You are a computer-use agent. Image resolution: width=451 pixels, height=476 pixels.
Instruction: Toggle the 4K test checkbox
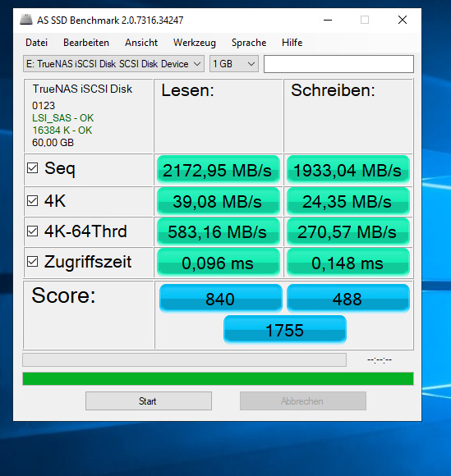coord(33,201)
